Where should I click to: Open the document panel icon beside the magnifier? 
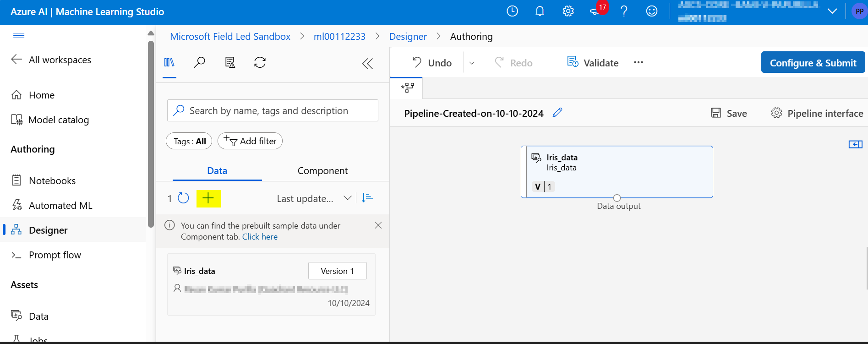[x=230, y=62]
